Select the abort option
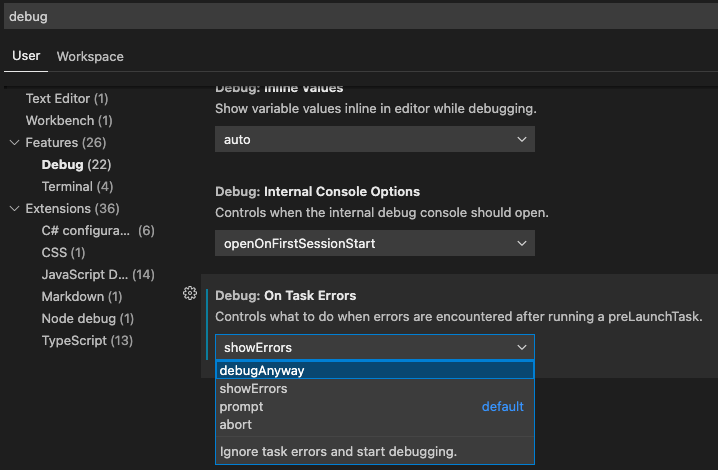The width and height of the screenshot is (718, 470). tap(375, 425)
